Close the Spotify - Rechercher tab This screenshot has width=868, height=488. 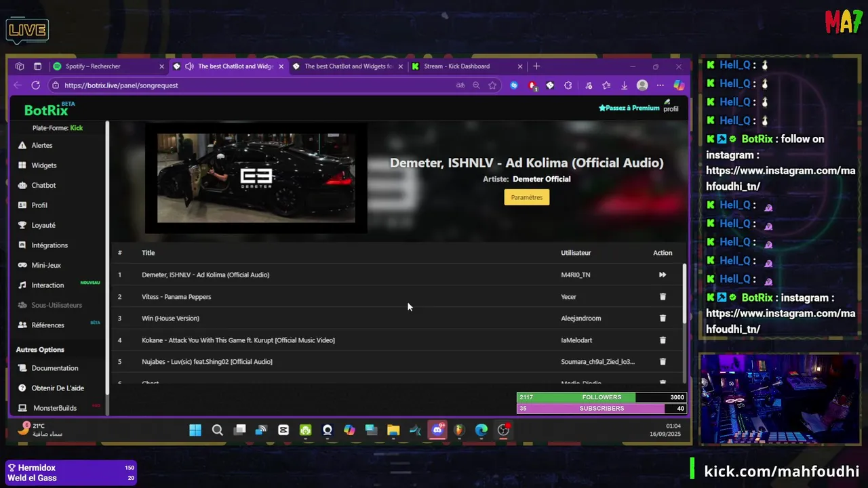pos(161,66)
